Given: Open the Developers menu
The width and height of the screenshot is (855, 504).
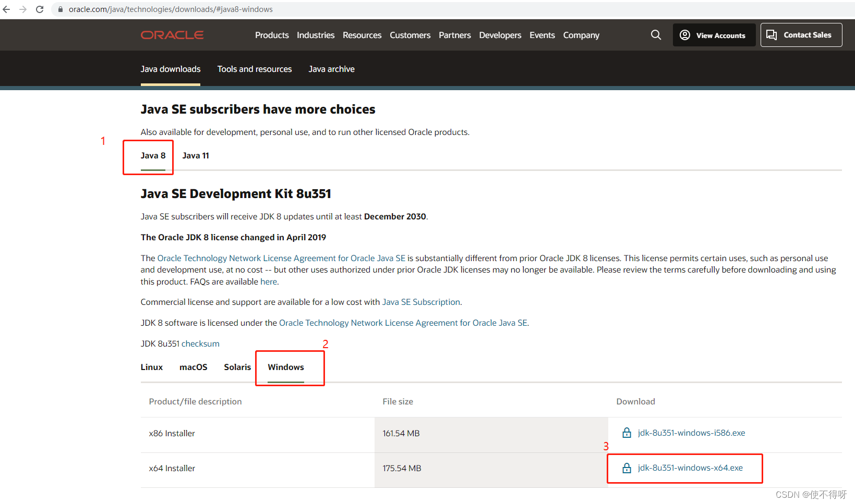Looking at the screenshot, I should coord(500,35).
